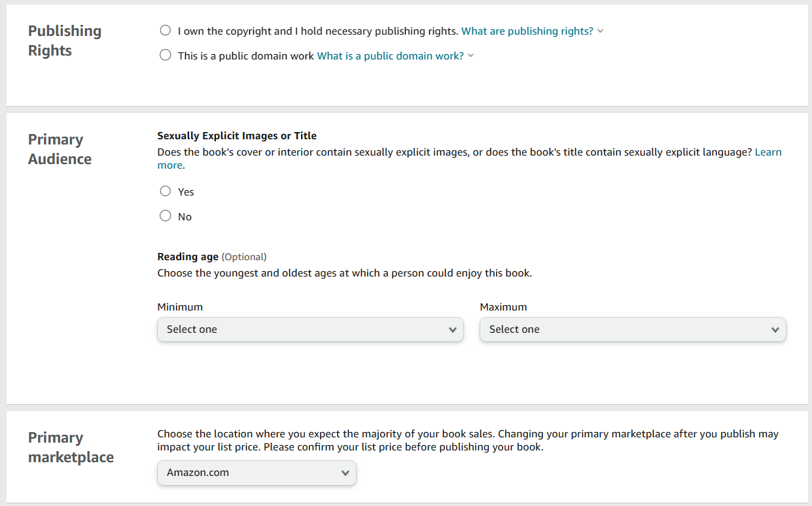Viewport: 812px width, 506px height.
Task: Open the Maximum reading age dropdown
Action: pos(632,329)
